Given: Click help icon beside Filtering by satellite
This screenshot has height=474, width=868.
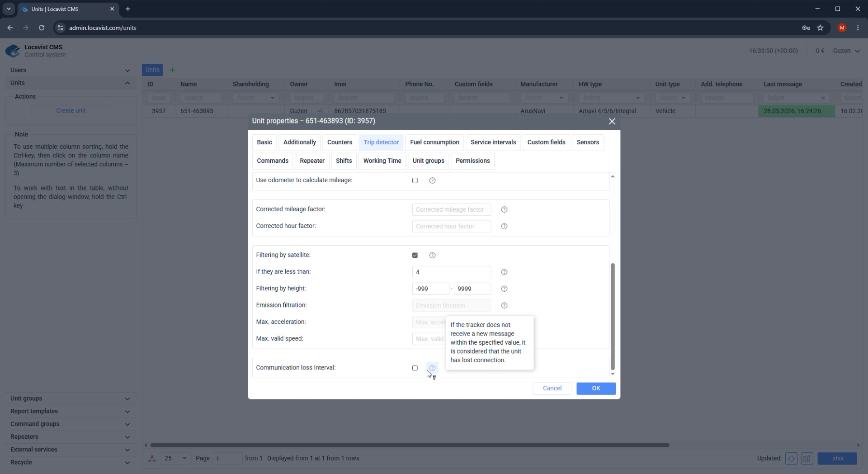Looking at the screenshot, I should (x=432, y=255).
